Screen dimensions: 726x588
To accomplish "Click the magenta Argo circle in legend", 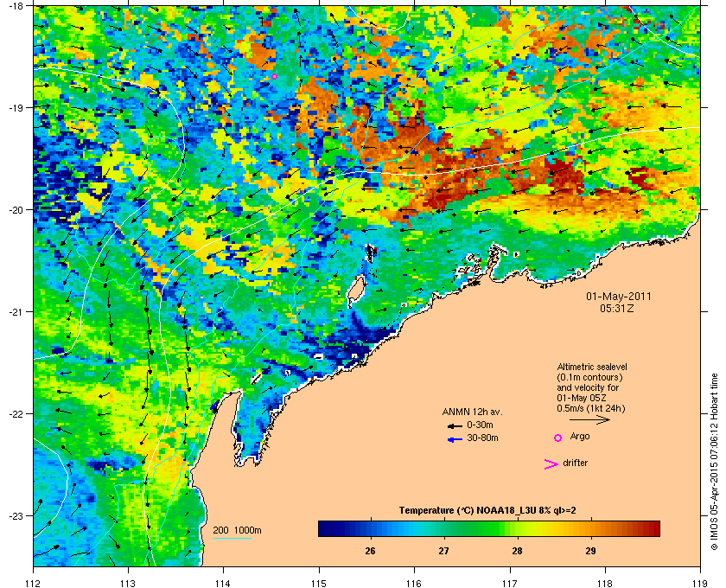I will click(x=558, y=438).
